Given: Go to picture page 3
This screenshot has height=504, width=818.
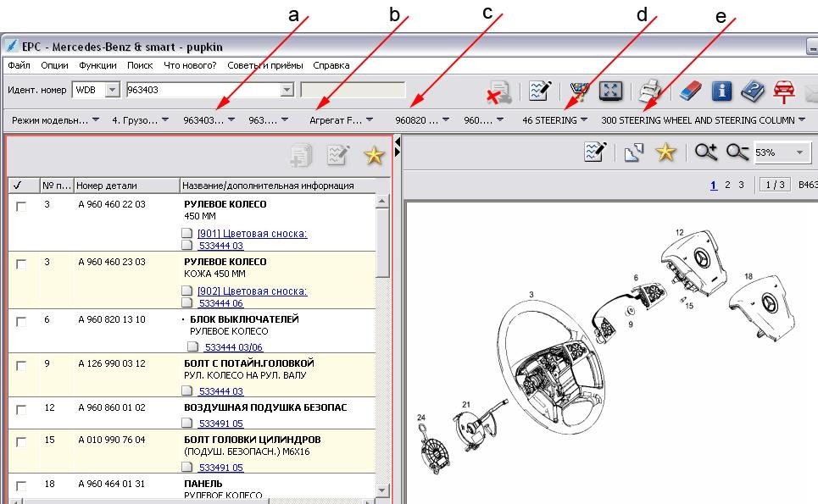Looking at the screenshot, I should coord(741,185).
